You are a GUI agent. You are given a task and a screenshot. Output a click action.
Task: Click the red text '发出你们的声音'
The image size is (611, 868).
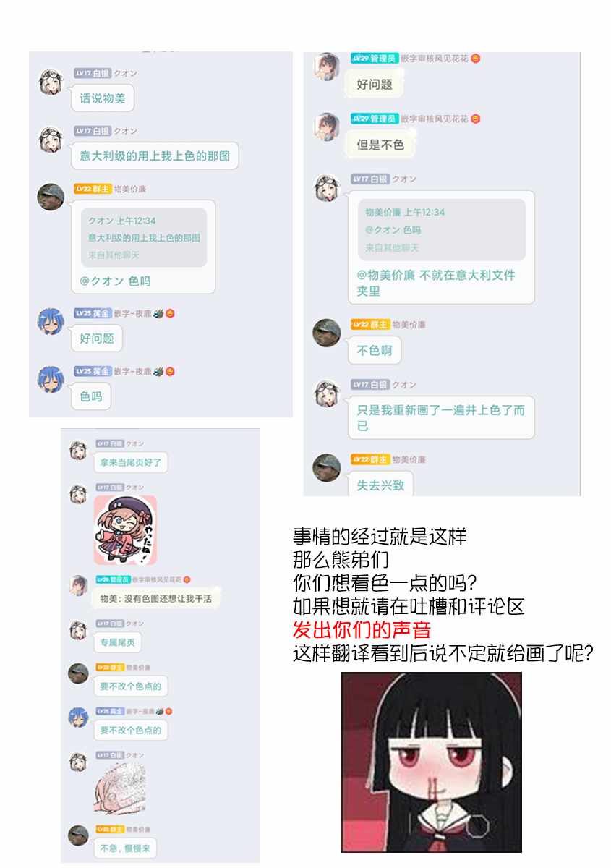click(362, 627)
